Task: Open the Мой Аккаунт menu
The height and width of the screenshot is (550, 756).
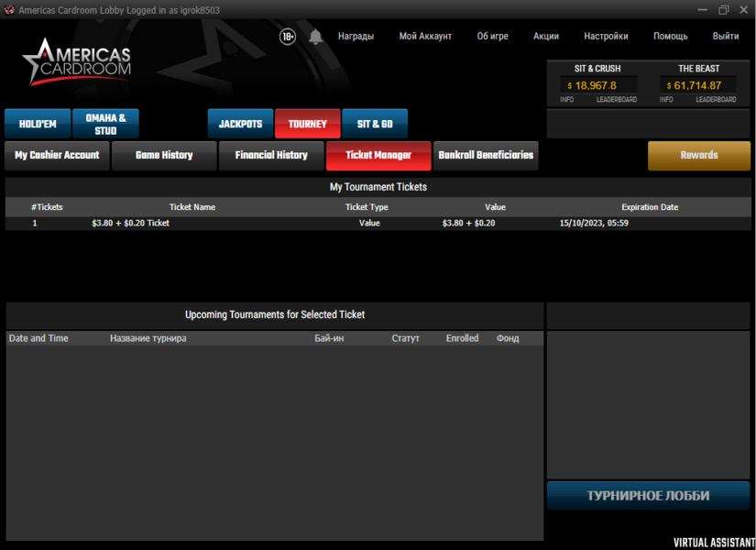Action: [425, 37]
